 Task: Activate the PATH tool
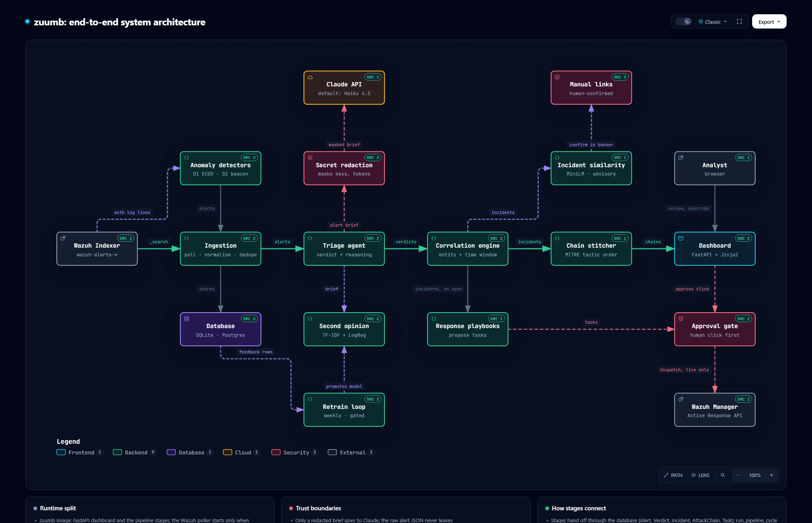673,475
